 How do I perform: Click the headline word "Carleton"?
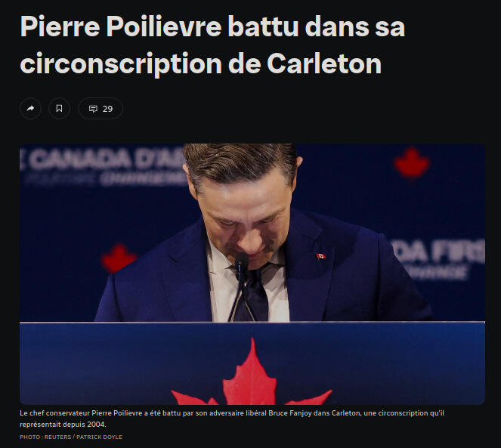324,63
